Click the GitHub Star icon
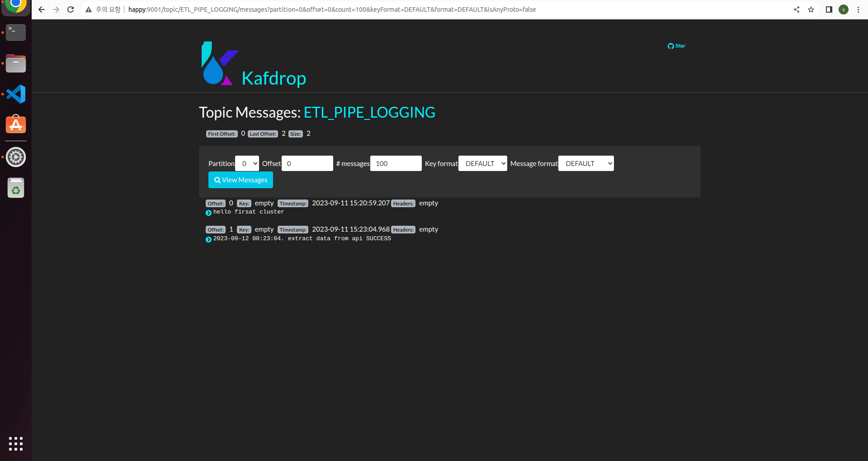 pyautogui.click(x=671, y=46)
